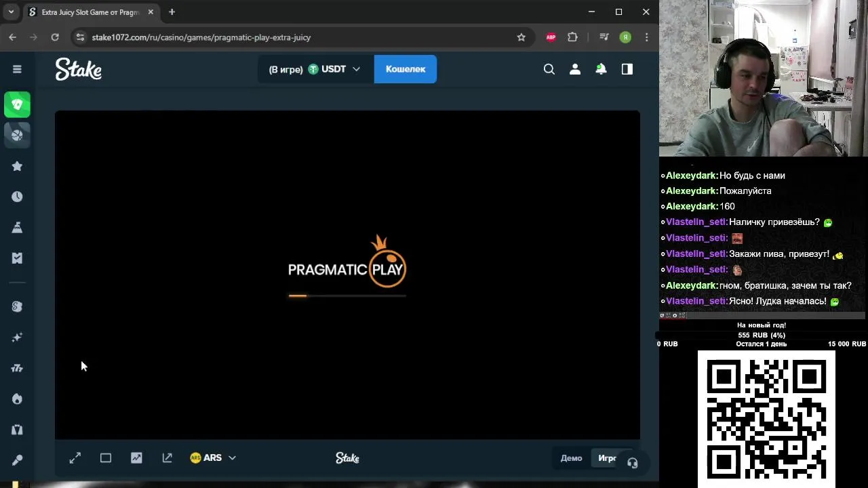
Task: Open the sparkle exclusives sidebar icon
Action: pyautogui.click(x=17, y=338)
